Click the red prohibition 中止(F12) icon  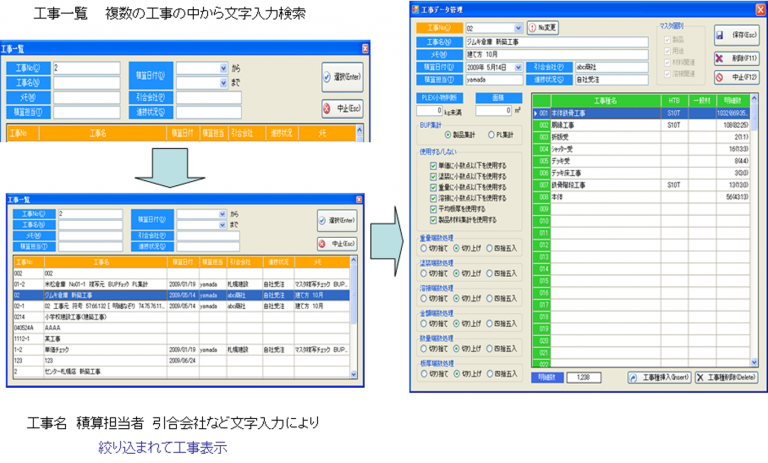tap(720, 77)
